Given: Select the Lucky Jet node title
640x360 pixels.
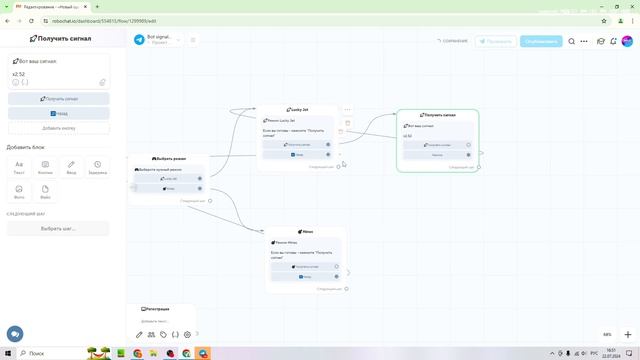Looking at the screenshot, I should [x=297, y=110].
